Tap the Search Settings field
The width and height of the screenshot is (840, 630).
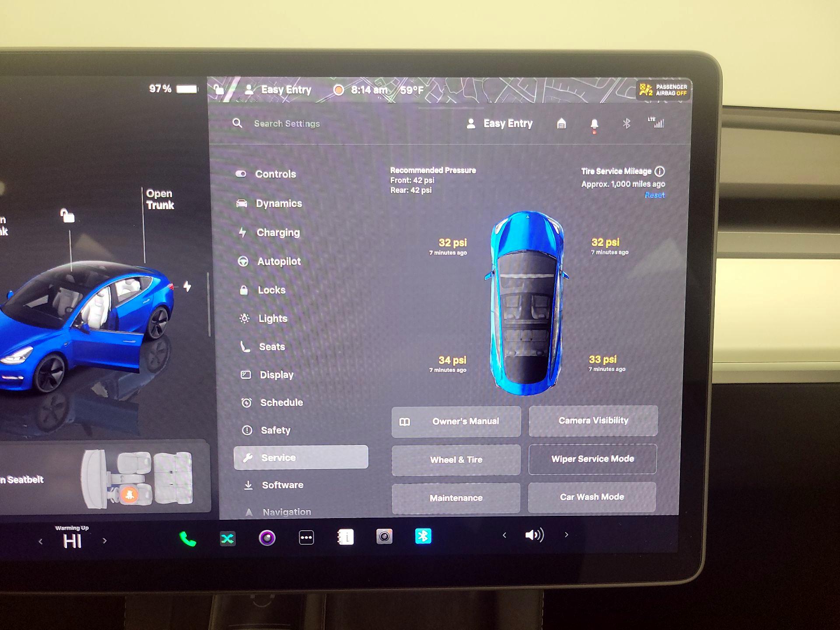287,124
